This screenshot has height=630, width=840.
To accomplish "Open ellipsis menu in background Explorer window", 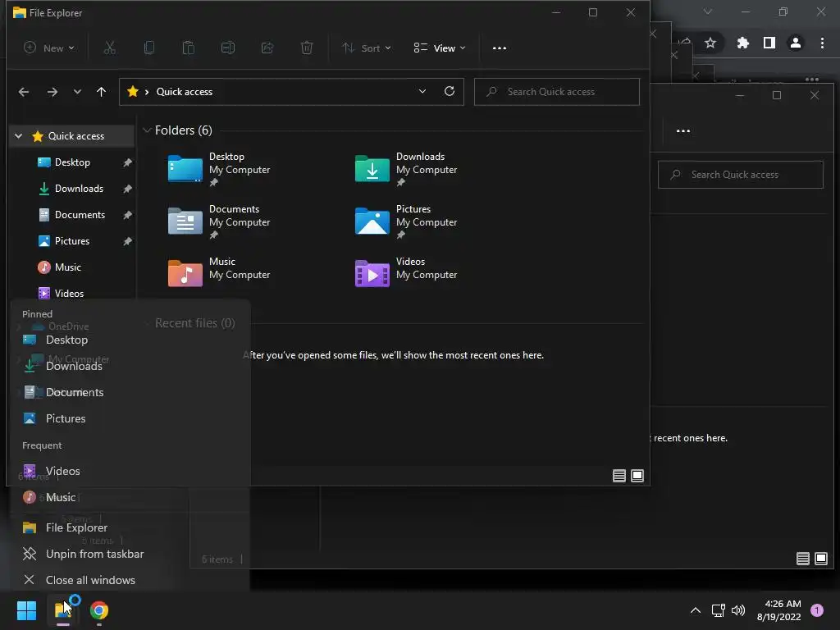I will [683, 130].
